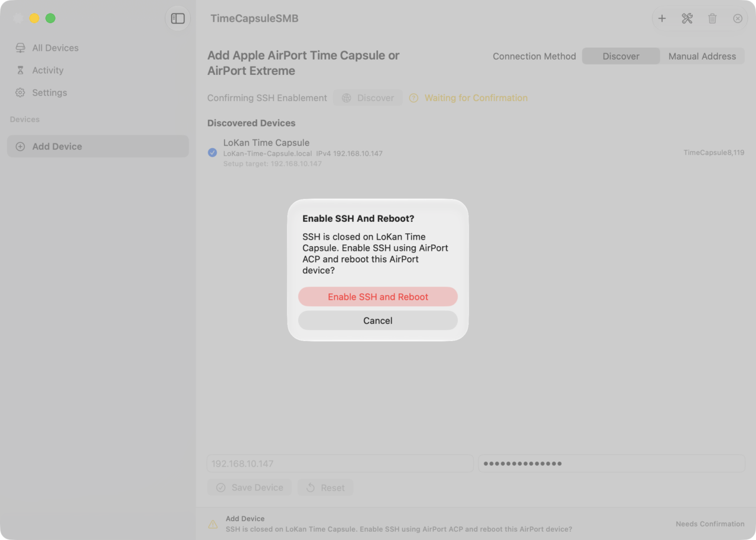
Task: Click the hourglass Activity icon
Action: 20,70
